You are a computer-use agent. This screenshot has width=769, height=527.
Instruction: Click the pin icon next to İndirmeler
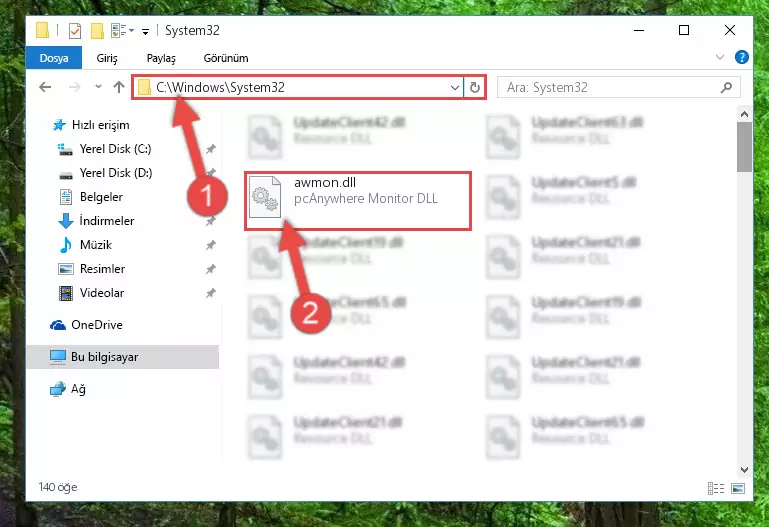[210, 221]
